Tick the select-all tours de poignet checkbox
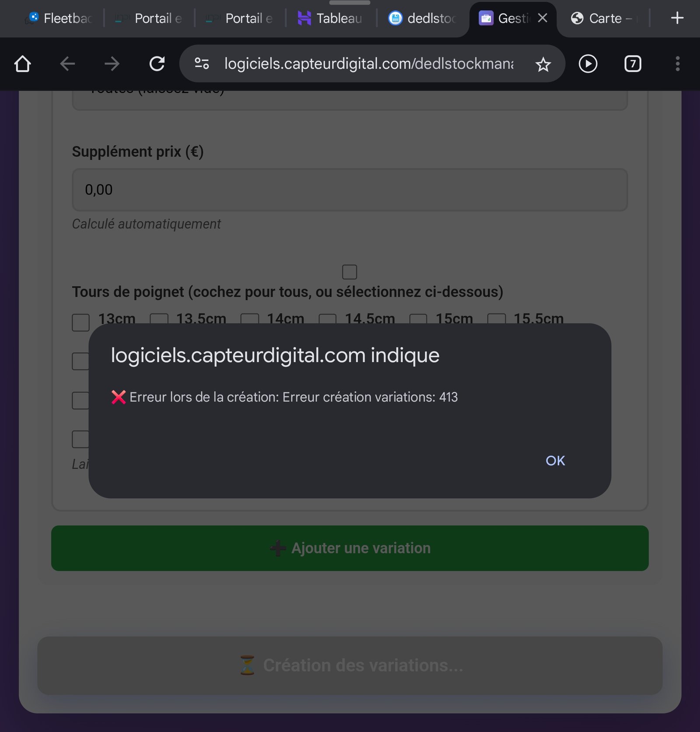 [350, 272]
